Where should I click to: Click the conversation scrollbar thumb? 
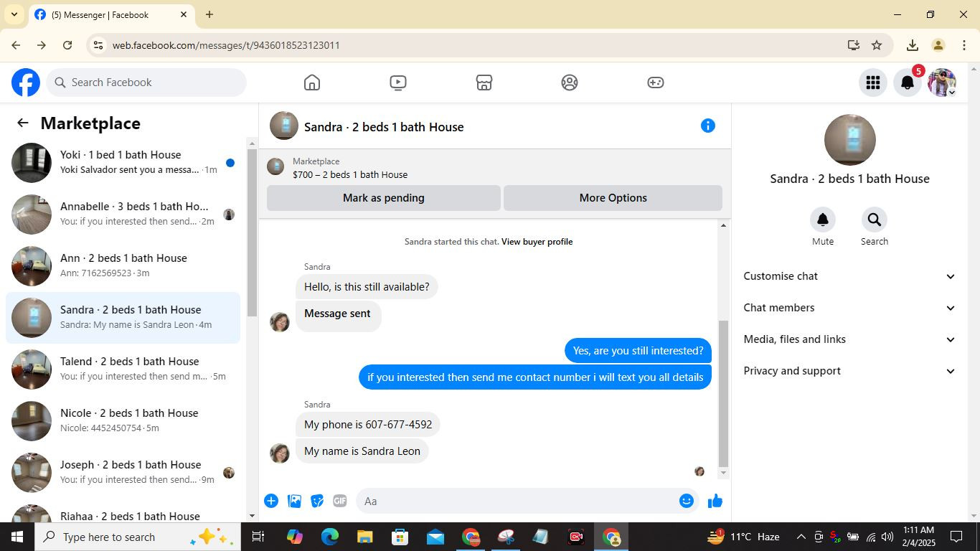point(723,393)
